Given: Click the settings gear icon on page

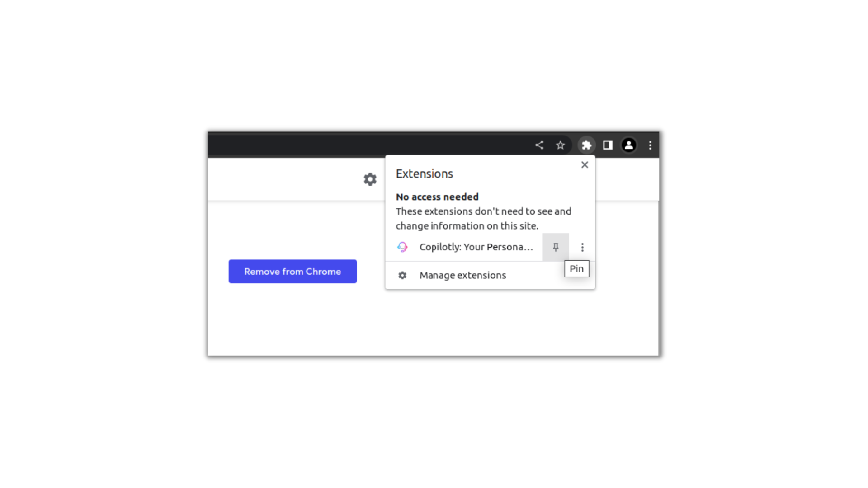Looking at the screenshot, I should coord(370,179).
